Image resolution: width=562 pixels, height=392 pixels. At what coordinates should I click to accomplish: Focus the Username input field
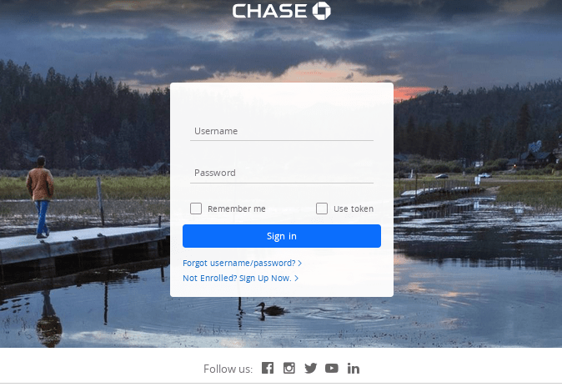[282, 131]
